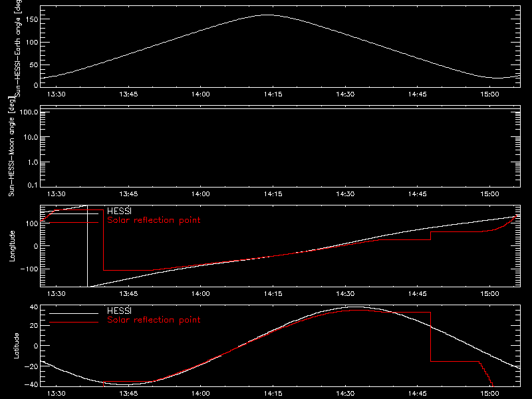Click red reflection legend line sample in Latitude plot
Viewport: 532px width, 399px height.
[74, 322]
